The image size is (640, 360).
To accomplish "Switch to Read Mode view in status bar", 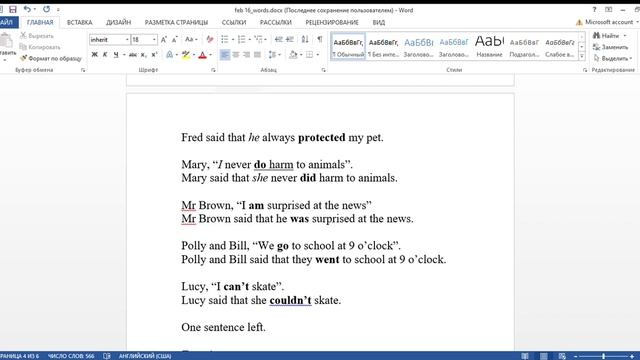I will tap(525, 356).
